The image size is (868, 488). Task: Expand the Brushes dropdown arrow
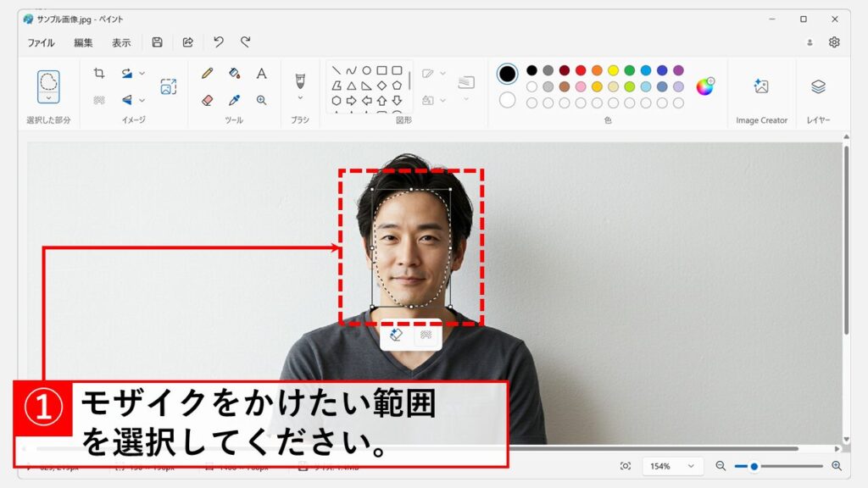[x=299, y=98]
